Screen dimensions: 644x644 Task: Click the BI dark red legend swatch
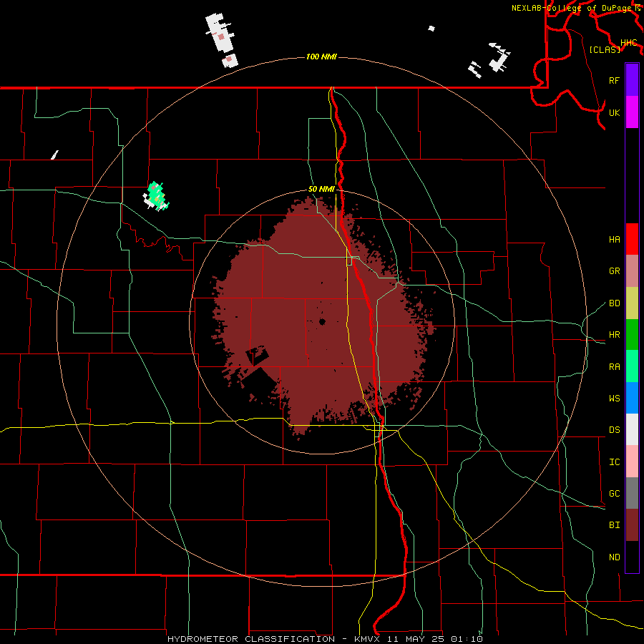pyautogui.click(x=632, y=525)
